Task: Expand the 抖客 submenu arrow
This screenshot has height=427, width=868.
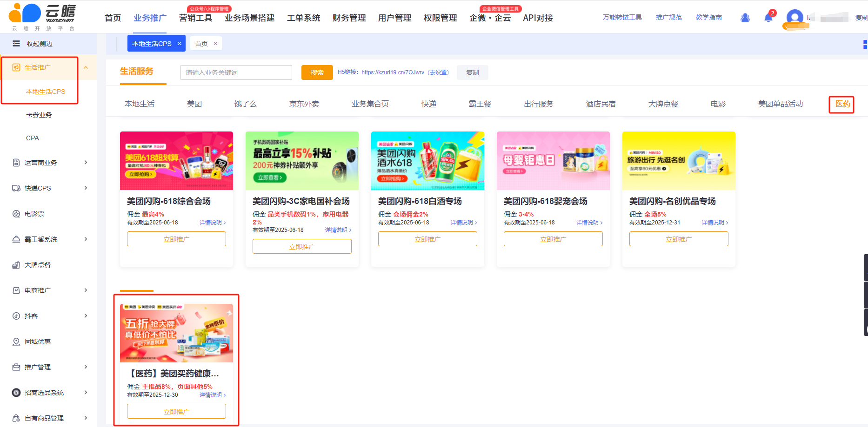Action: pyautogui.click(x=86, y=315)
